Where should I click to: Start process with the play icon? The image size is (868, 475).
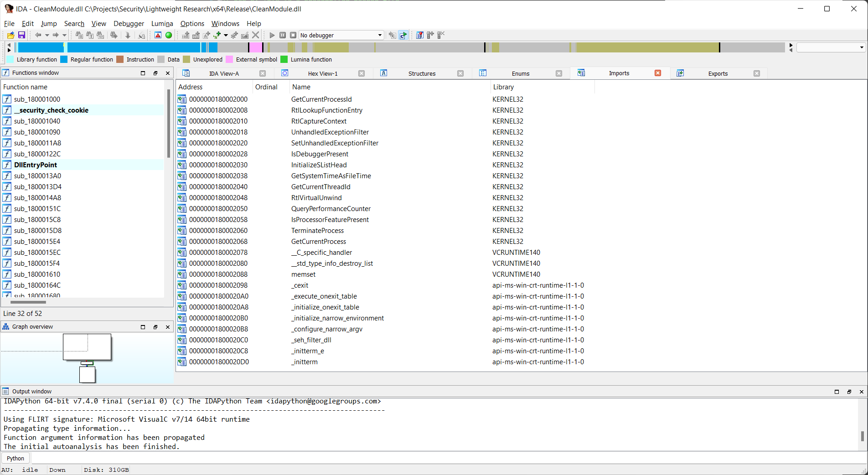[x=272, y=35]
